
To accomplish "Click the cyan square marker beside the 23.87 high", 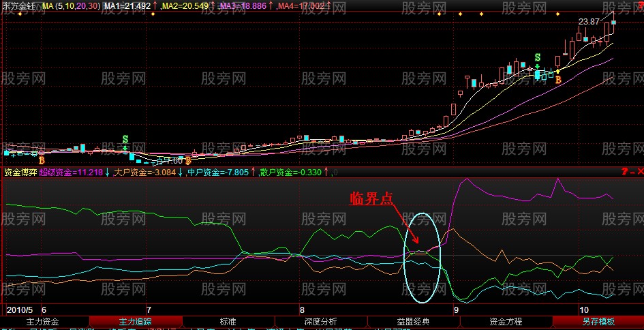I will click(613, 22).
